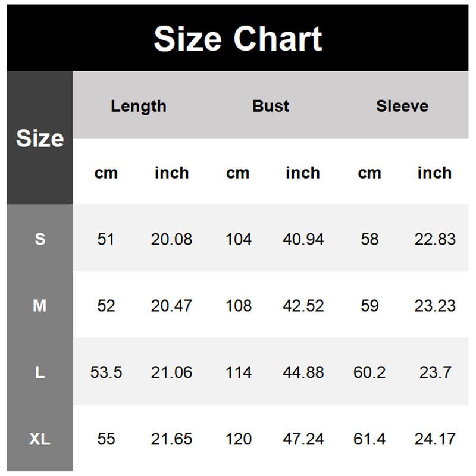Click the 22.83 sleeve inch value

435,239
